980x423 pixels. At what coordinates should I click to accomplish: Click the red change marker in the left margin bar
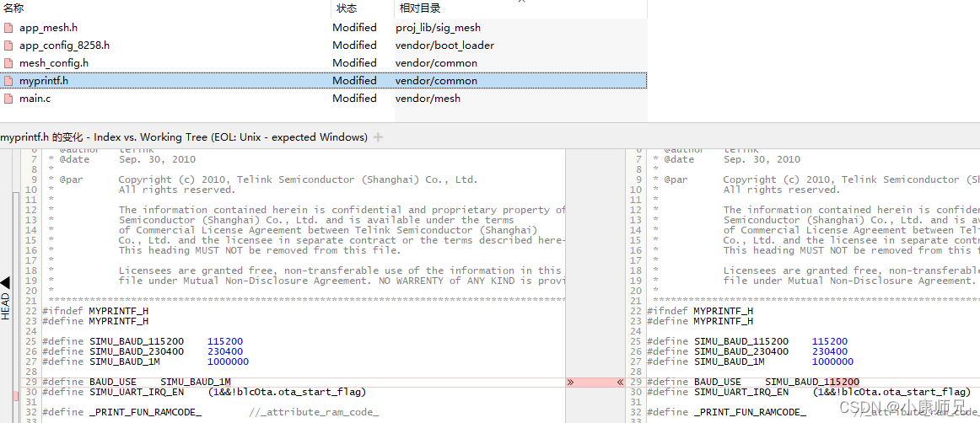[16, 395]
